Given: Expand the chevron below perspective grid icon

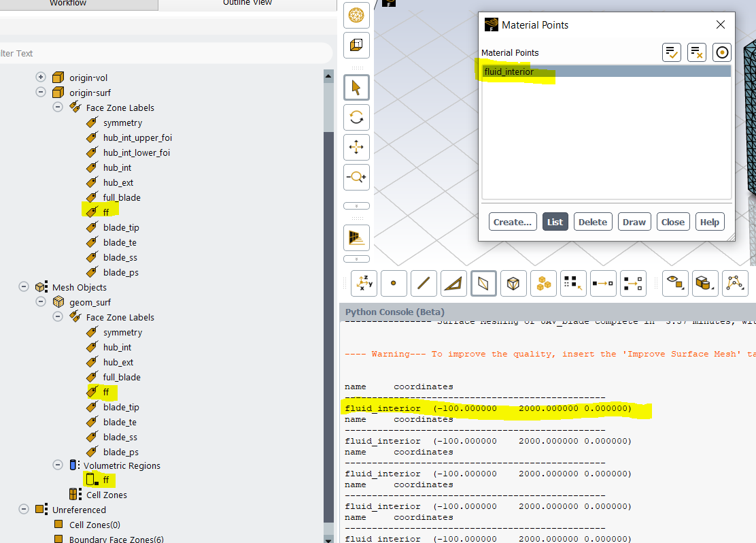Looking at the screenshot, I should (x=356, y=259).
